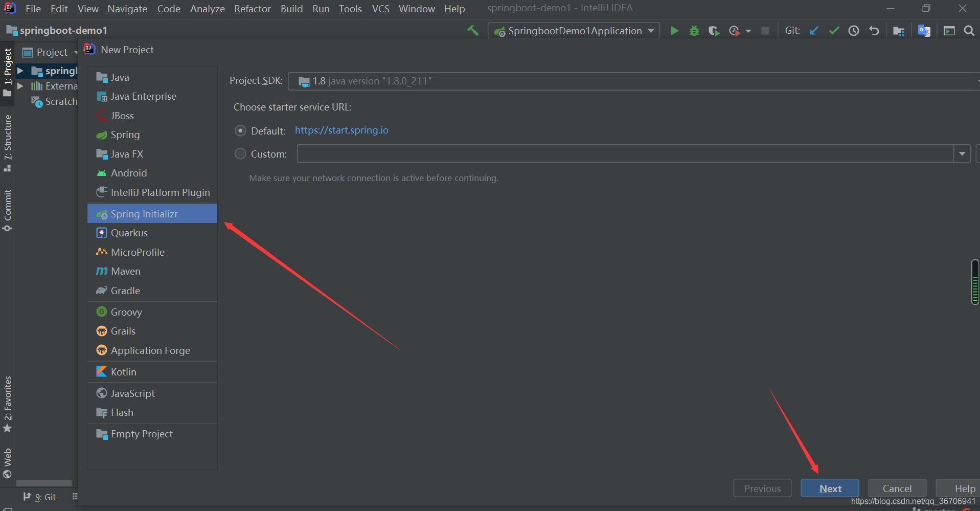Run SpringbootDemo1Application with green play icon

click(674, 31)
